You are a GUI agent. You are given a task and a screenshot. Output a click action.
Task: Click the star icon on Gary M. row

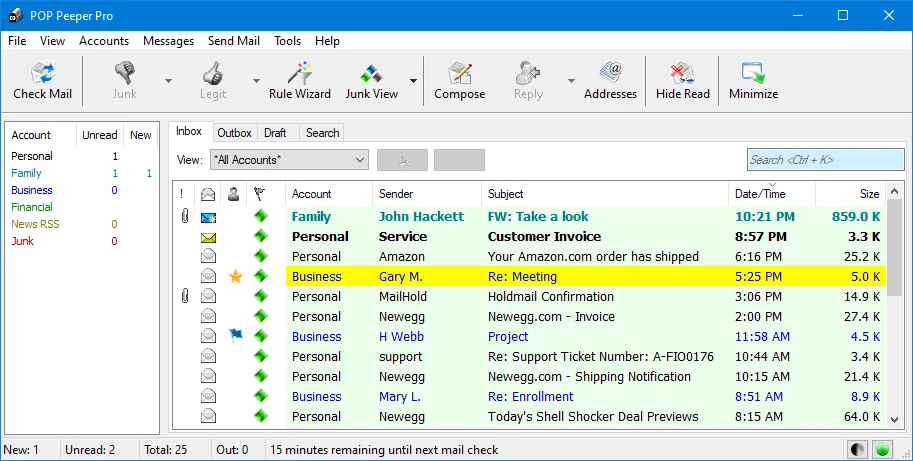235,276
